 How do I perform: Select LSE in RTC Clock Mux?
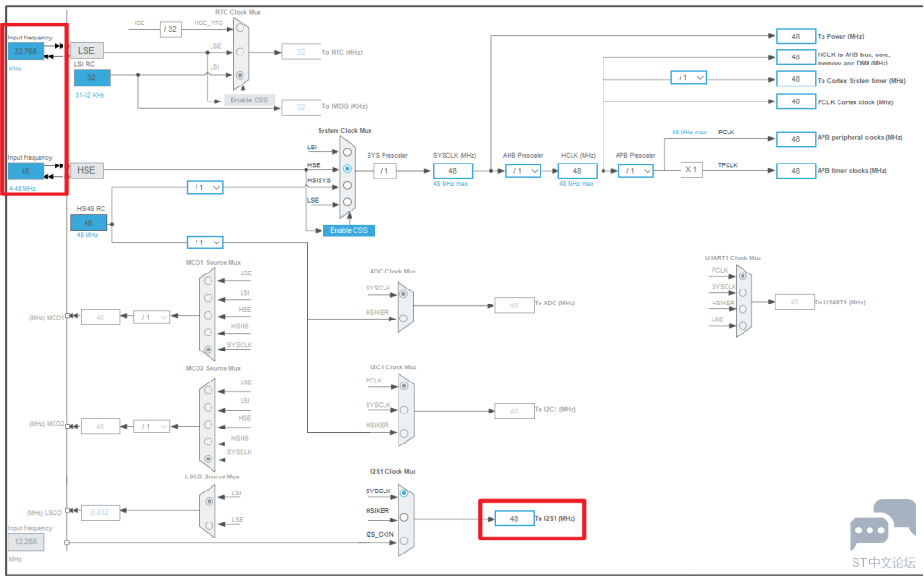240,52
